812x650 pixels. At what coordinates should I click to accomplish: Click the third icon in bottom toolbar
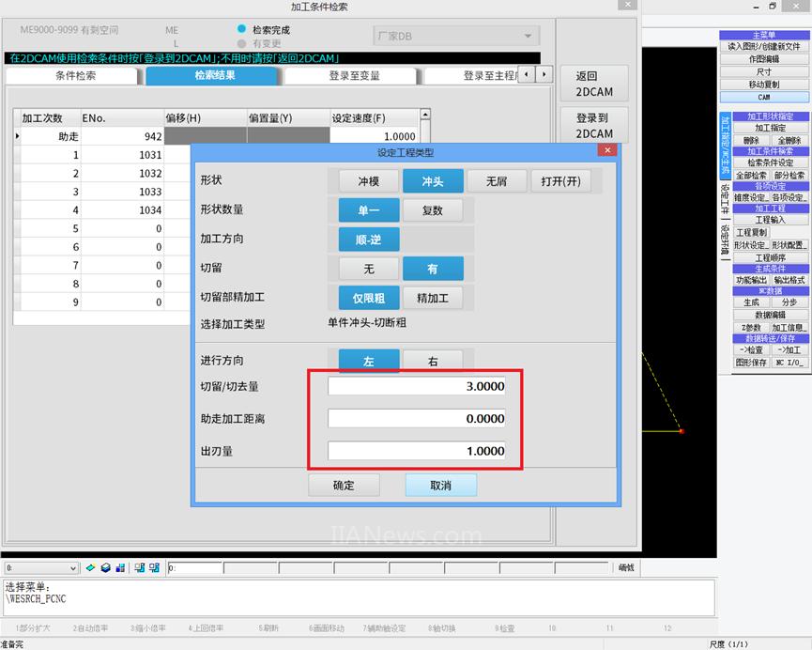(x=119, y=568)
